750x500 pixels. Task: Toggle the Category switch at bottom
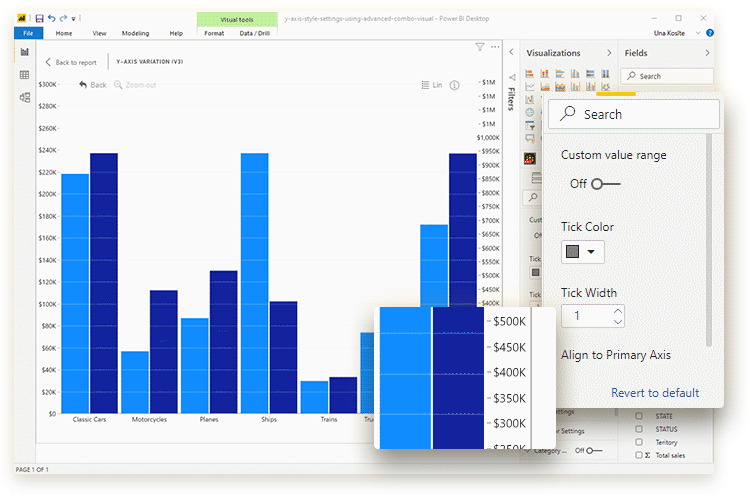tap(594, 451)
